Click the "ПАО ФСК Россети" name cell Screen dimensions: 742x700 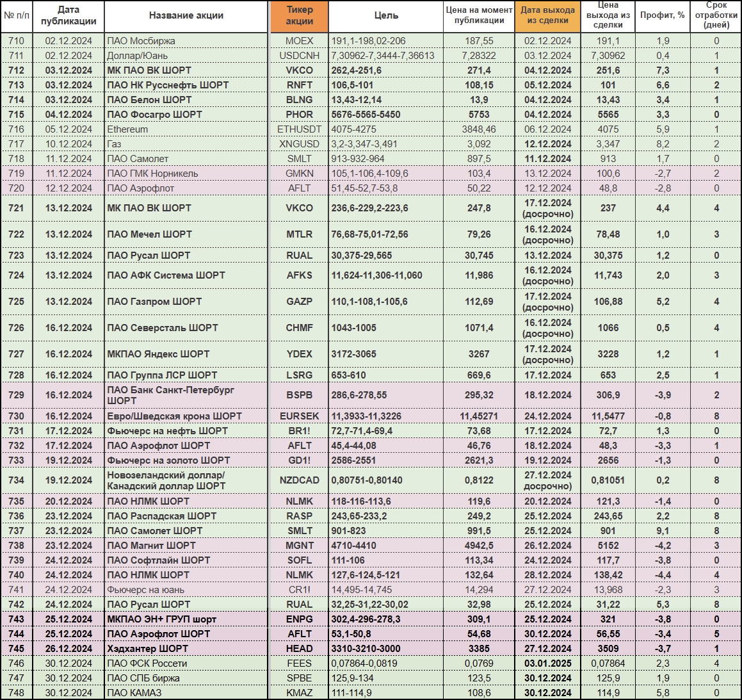186,663
